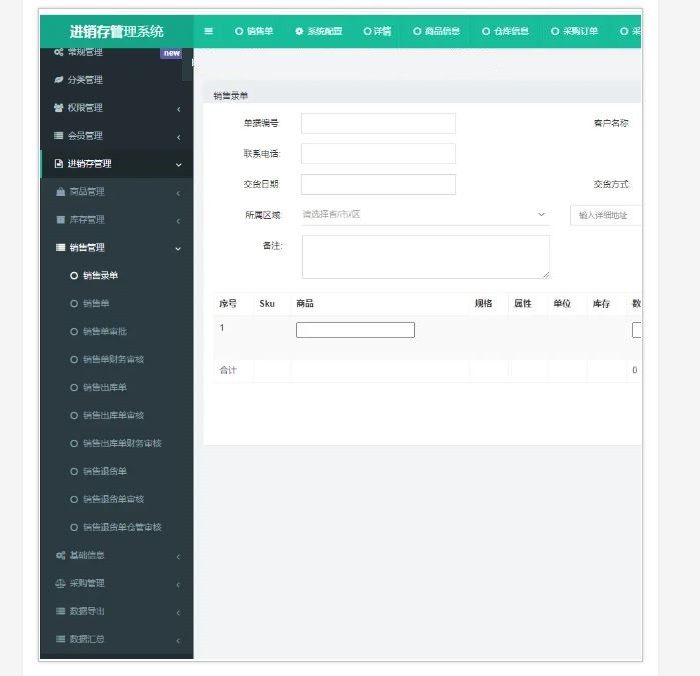Switch to the 销售单 top tab
The image size is (700, 676).
point(254,31)
